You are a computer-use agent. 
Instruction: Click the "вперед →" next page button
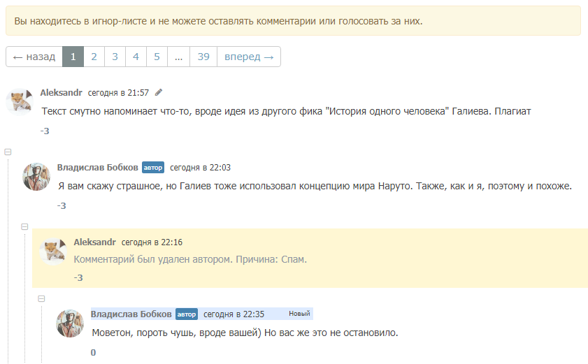coord(249,57)
